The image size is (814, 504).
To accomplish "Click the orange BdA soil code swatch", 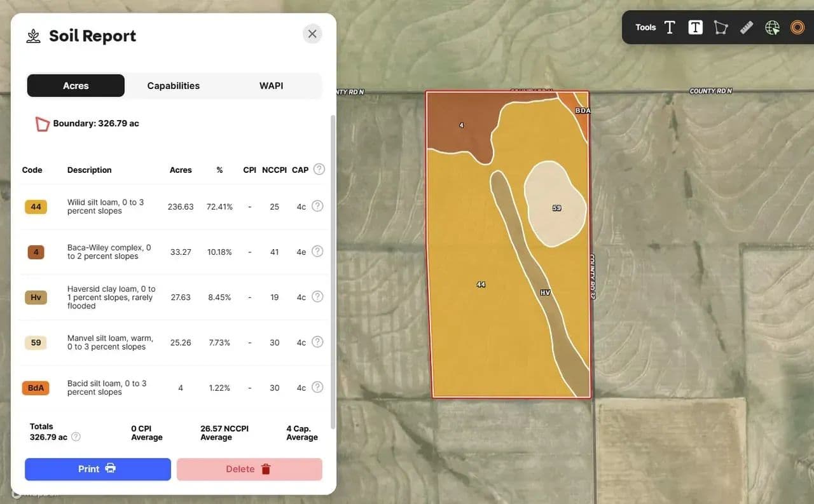I will click(x=36, y=388).
